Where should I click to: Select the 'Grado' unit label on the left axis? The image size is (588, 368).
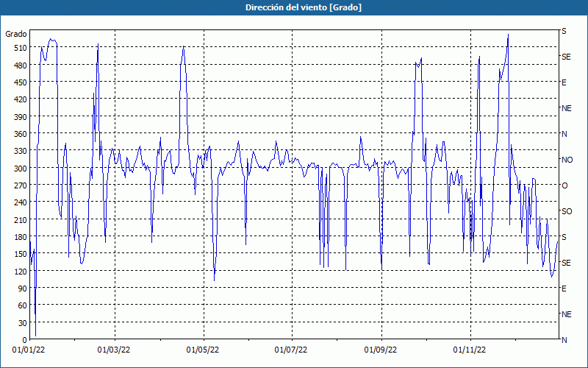[x=16, y=34]
